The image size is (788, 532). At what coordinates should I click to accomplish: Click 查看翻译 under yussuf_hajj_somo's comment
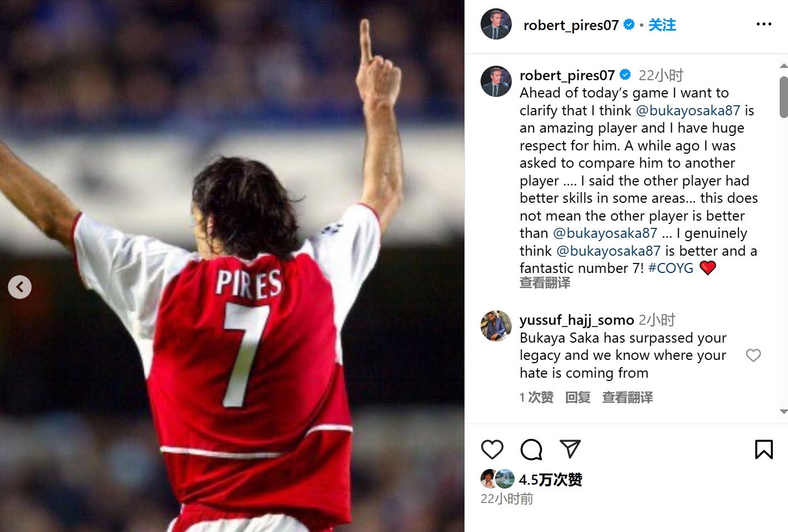click(x=627, y=397)
